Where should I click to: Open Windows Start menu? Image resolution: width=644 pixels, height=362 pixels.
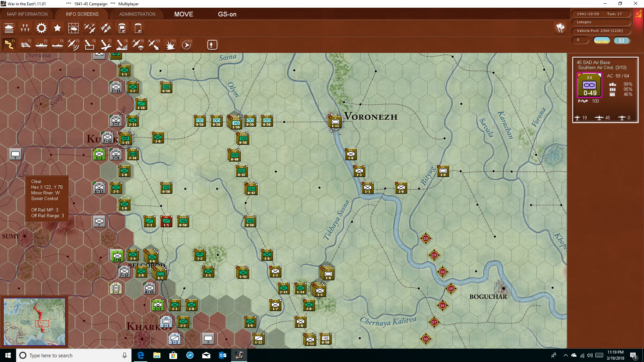tap(8, 355)
